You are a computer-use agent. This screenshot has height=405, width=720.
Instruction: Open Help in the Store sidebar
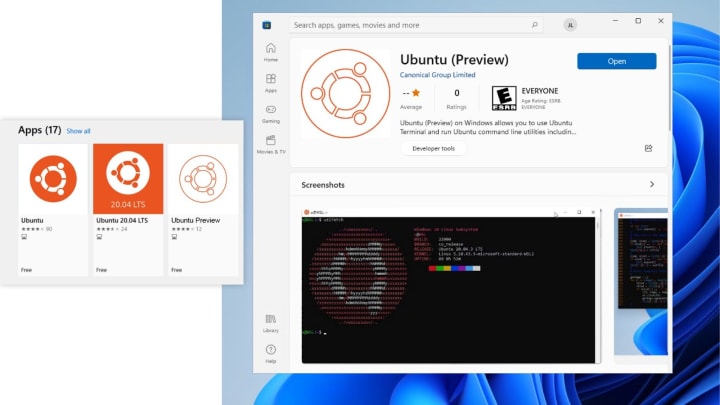(x=271, y=354)
